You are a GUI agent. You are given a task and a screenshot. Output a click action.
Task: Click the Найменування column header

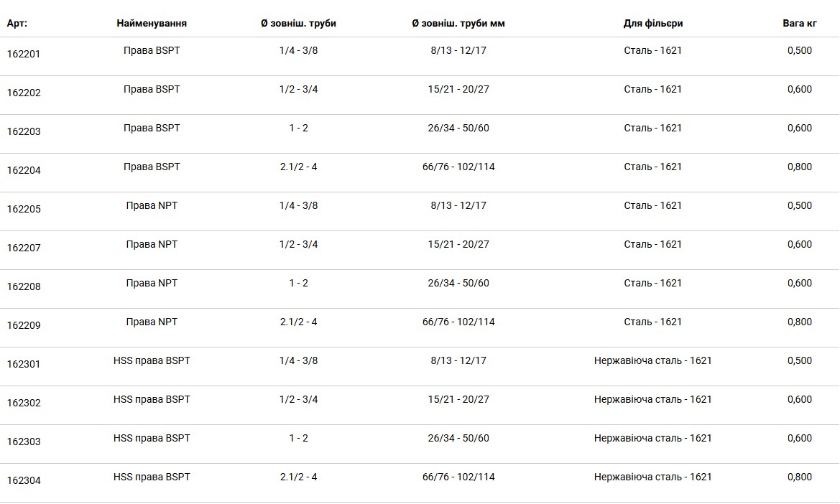152,24
